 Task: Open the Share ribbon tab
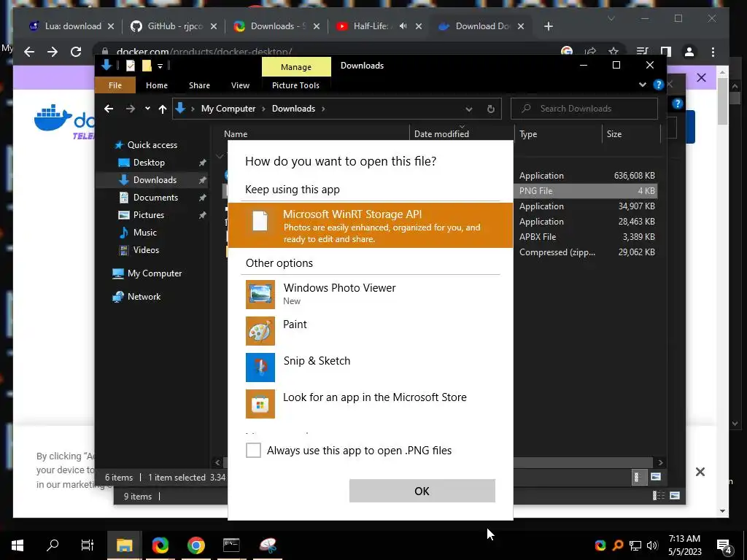[x=199, y=85]
